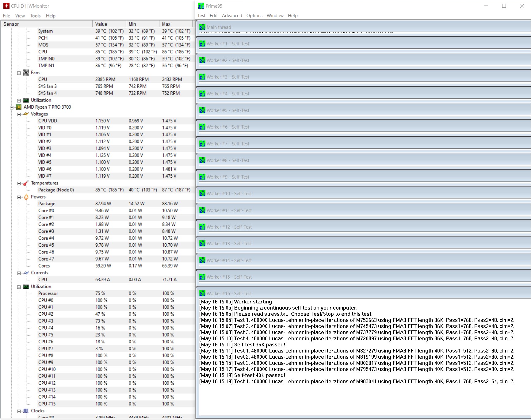Screen dimensions: 531x420
Task: Click the Worker #11 Self-Test window icon
Action: coord(202,210)
